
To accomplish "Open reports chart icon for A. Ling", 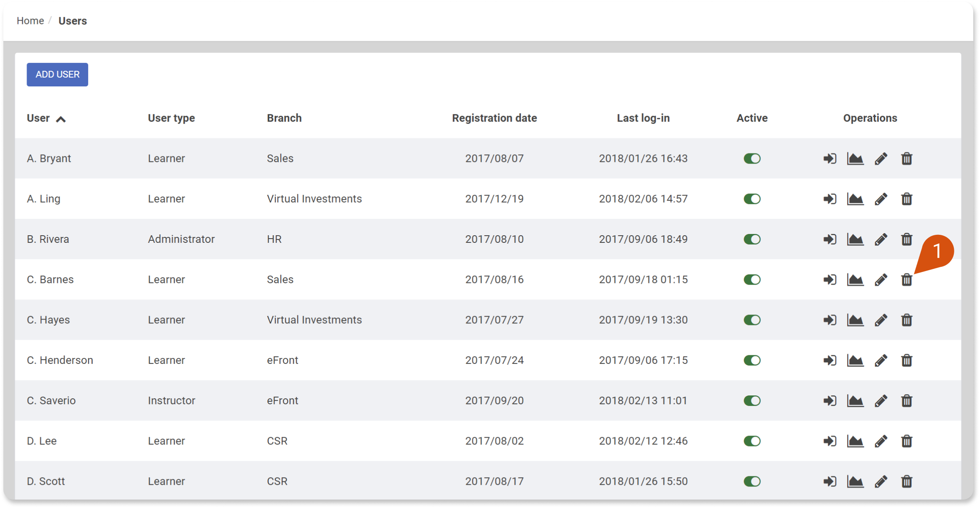I will pos(855,199).
